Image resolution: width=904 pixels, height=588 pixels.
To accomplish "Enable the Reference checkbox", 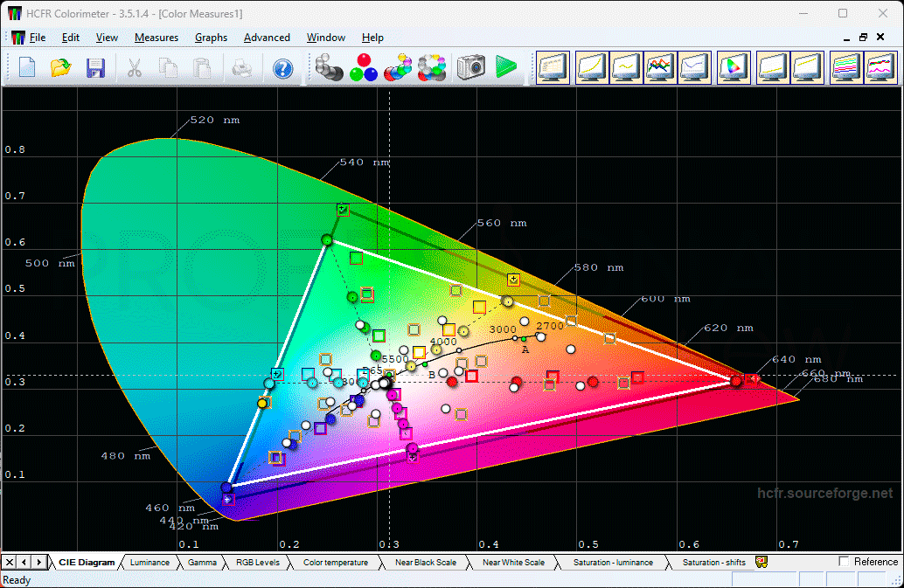I will coord(844,562).
